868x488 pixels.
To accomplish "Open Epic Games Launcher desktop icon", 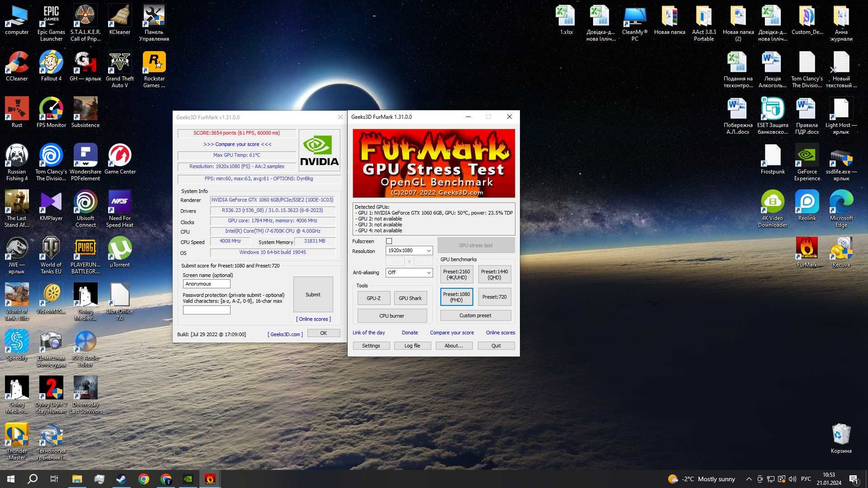I will 51,23.
